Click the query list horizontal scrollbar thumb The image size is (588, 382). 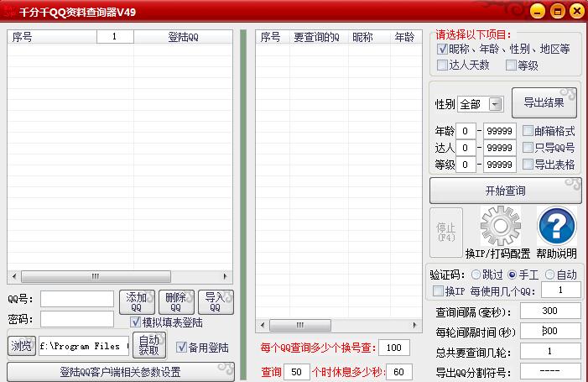(300, 325)
